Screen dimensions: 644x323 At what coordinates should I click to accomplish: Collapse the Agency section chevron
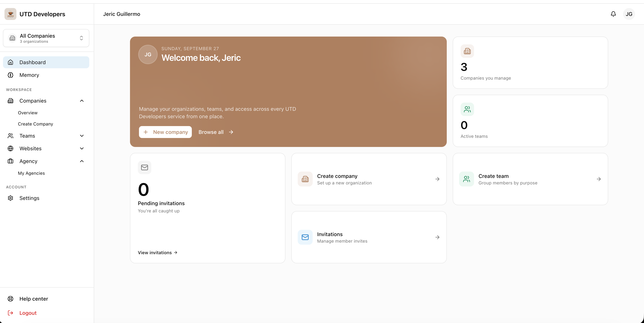[82, 161]
